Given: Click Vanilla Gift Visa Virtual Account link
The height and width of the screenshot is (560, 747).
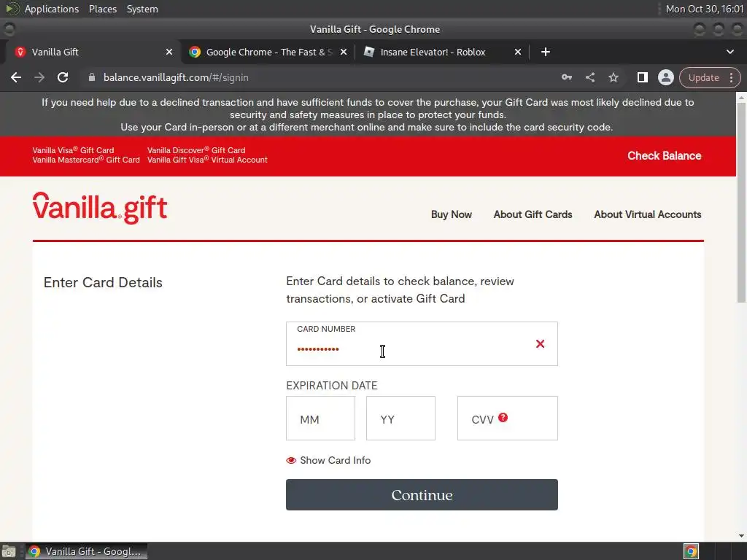Looking at the screenshot, I should (207, 160).
